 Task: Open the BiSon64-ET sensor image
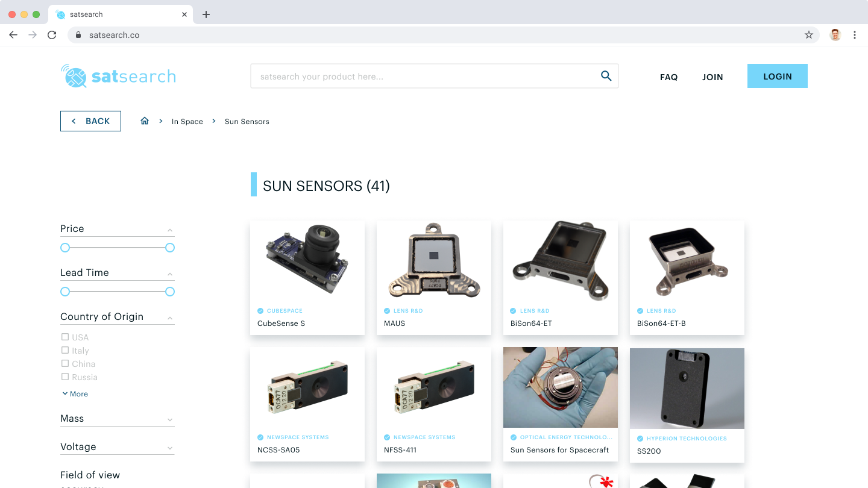tap(561, 260)
